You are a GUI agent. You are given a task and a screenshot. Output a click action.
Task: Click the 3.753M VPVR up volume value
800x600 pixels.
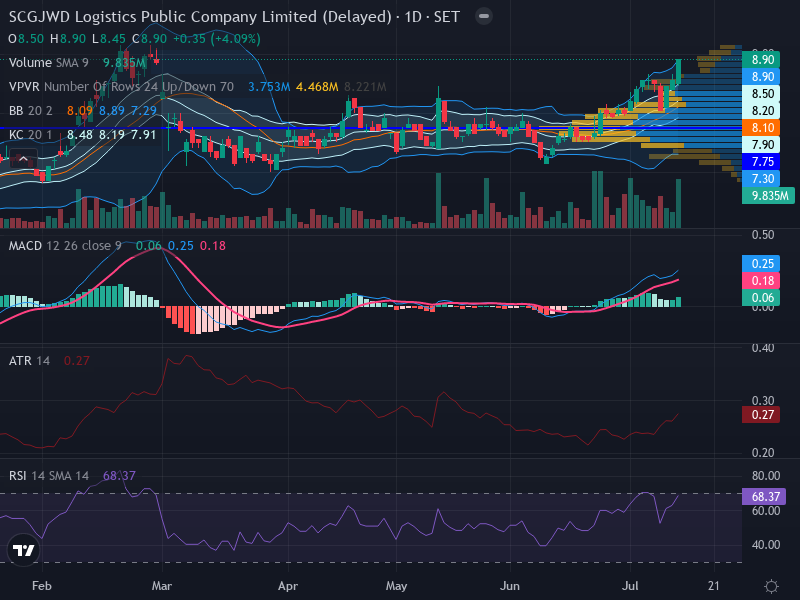(269, 87)
